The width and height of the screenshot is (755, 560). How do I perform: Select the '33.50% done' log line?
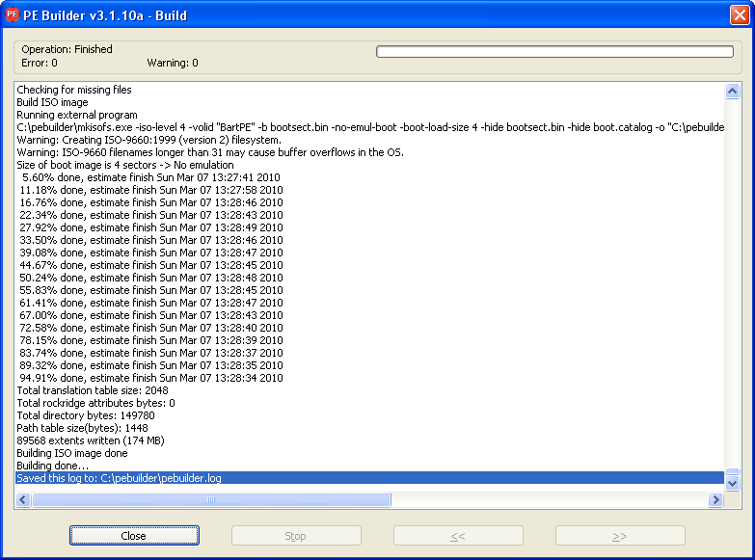tap(370, 240)
